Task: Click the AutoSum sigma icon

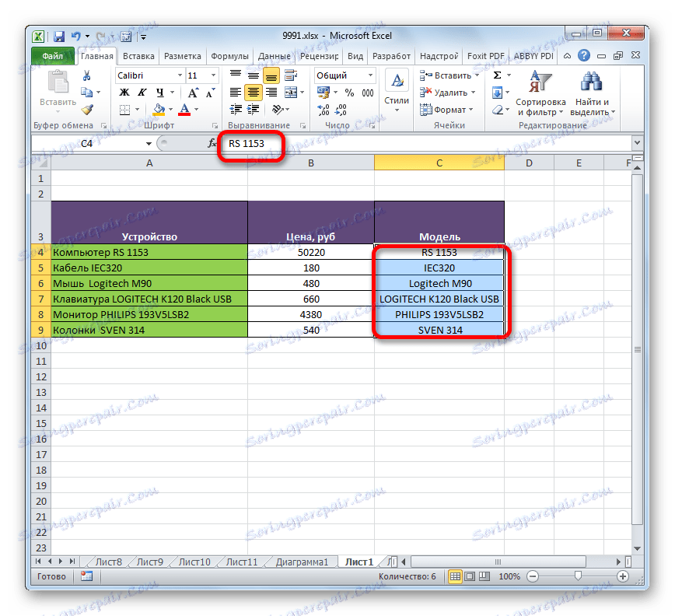Action: pyautogui.click(x=496, y=75)
